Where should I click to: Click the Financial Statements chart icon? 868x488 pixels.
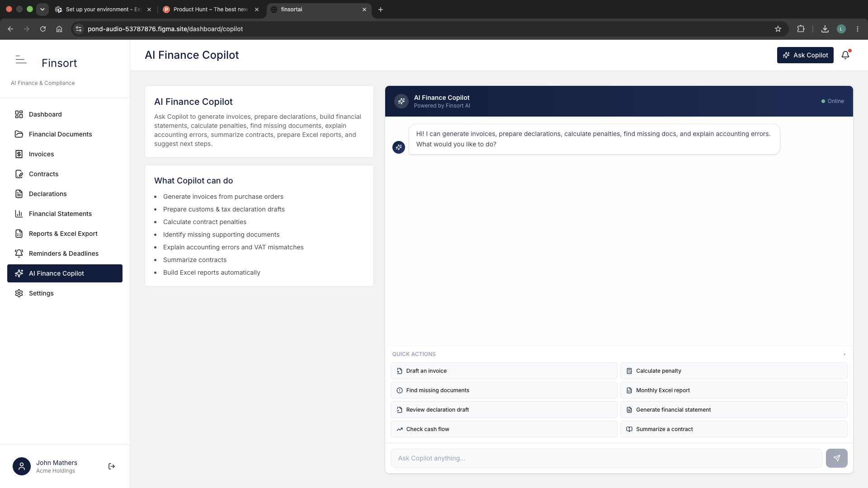(19, 214)
